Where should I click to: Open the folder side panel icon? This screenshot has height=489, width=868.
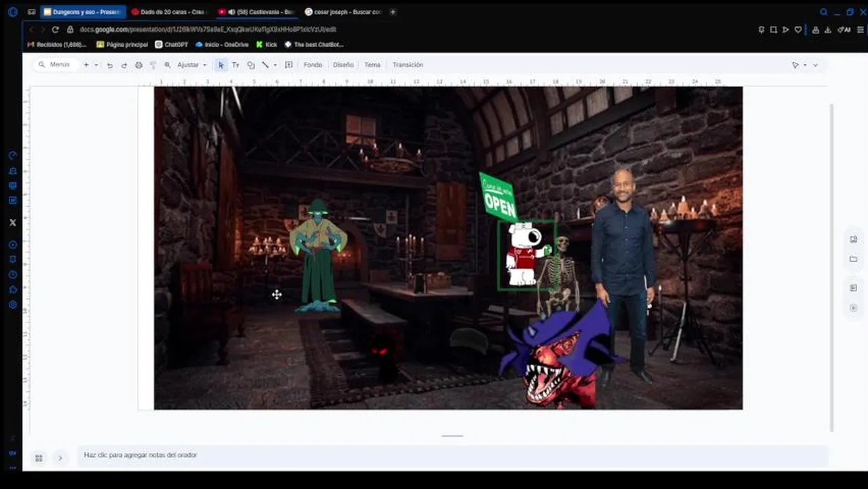pos(853,259)
